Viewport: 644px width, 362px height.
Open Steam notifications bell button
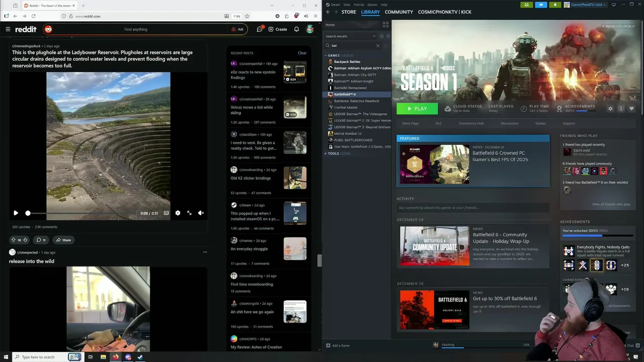click(555, 5)
